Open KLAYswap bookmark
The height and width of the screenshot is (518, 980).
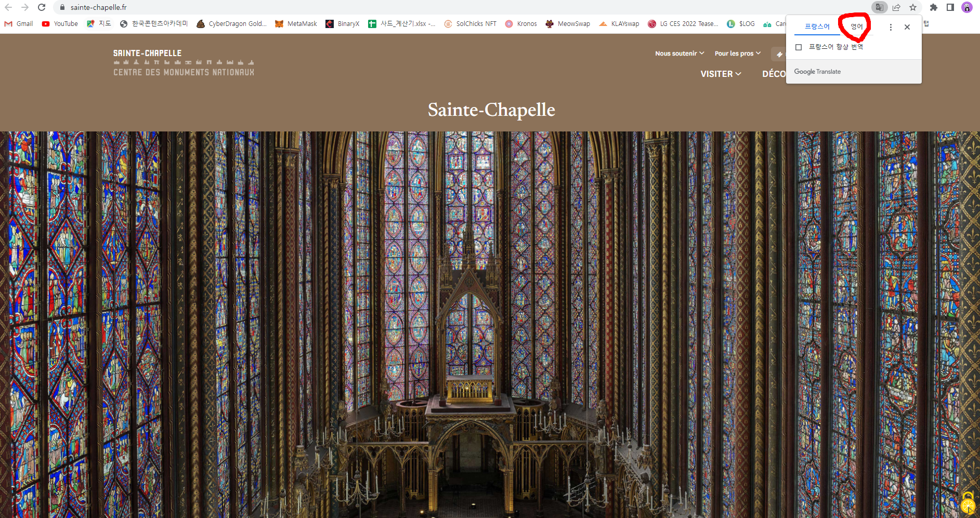point(619,24)
